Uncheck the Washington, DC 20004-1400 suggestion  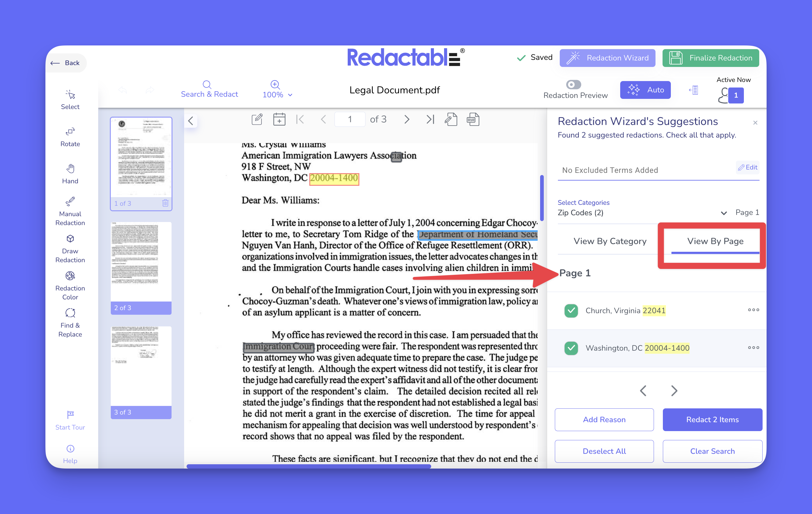click(x=571, y=348)
